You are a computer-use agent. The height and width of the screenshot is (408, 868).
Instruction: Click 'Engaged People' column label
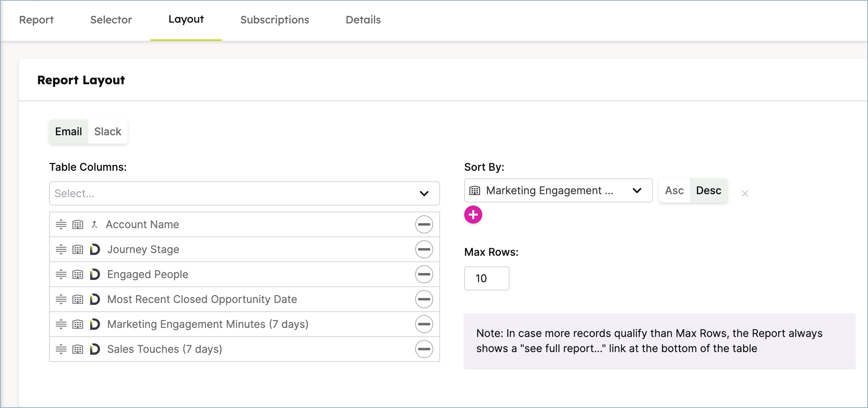[148, 274]
